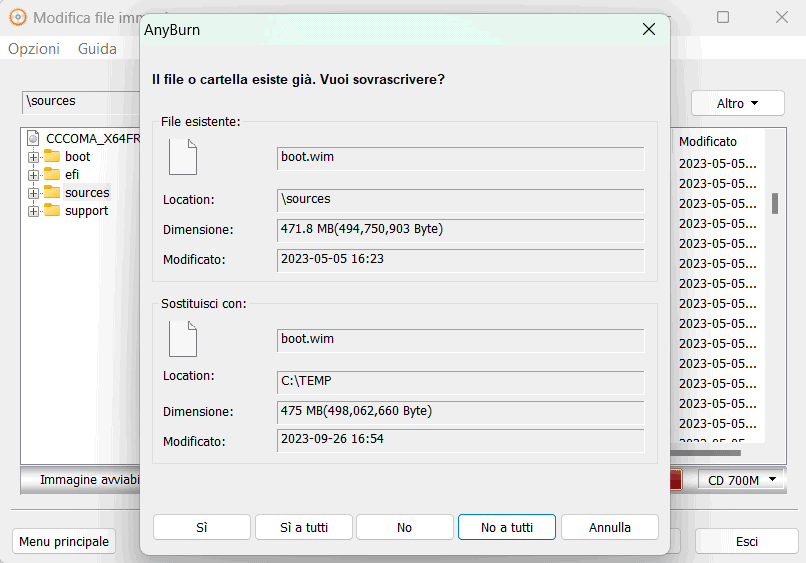The height and width of the screenshot is (563, 806).
Task: Click the AnyBurn app icon in title bar
Action: [17, 17]
